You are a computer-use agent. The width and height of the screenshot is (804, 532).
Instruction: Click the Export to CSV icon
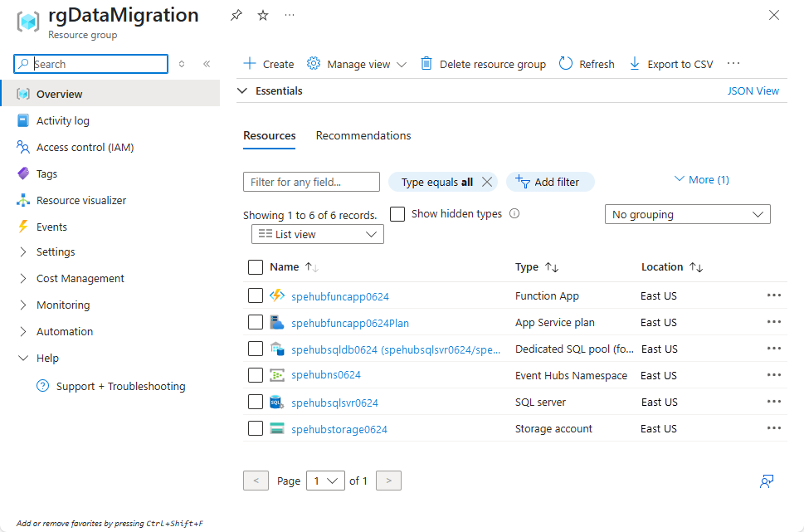(x=635, y=64)
